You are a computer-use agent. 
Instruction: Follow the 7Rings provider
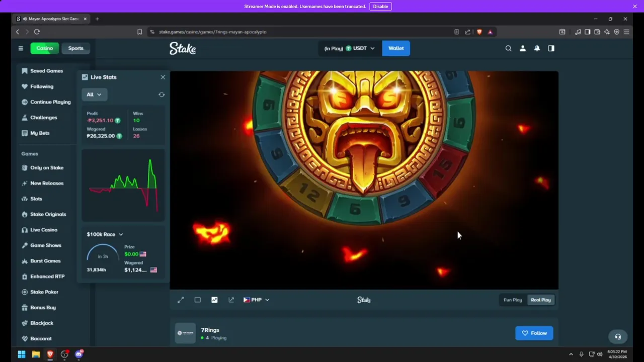tap(534, 333)
